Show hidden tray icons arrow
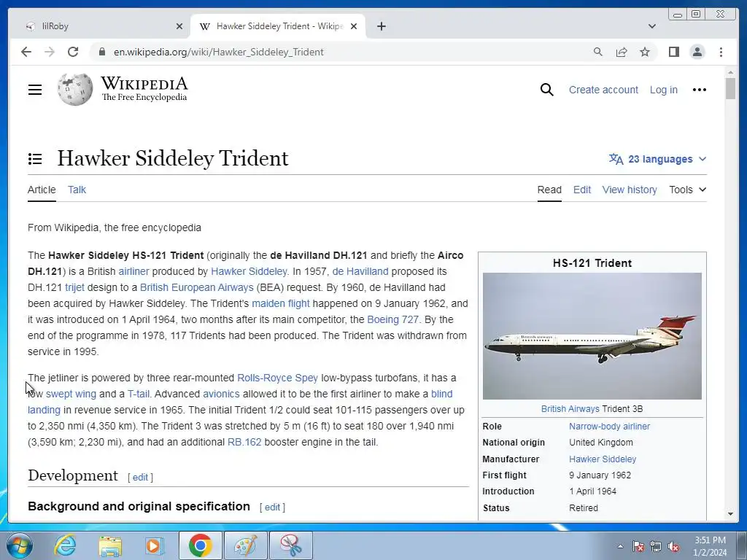 tap(620, 546)
